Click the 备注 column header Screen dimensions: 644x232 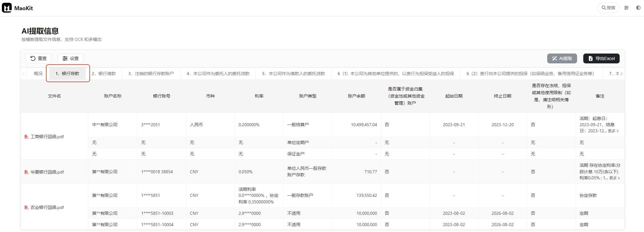pos(600,96)
